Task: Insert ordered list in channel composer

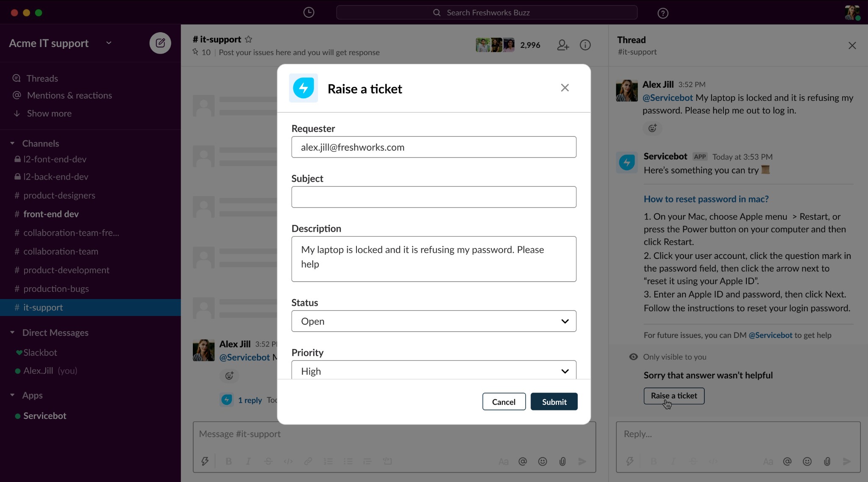Action: (x=328, y=461)
